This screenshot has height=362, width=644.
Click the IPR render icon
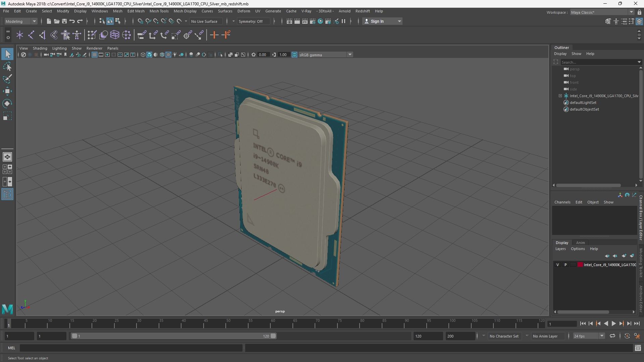click(305, 21)
